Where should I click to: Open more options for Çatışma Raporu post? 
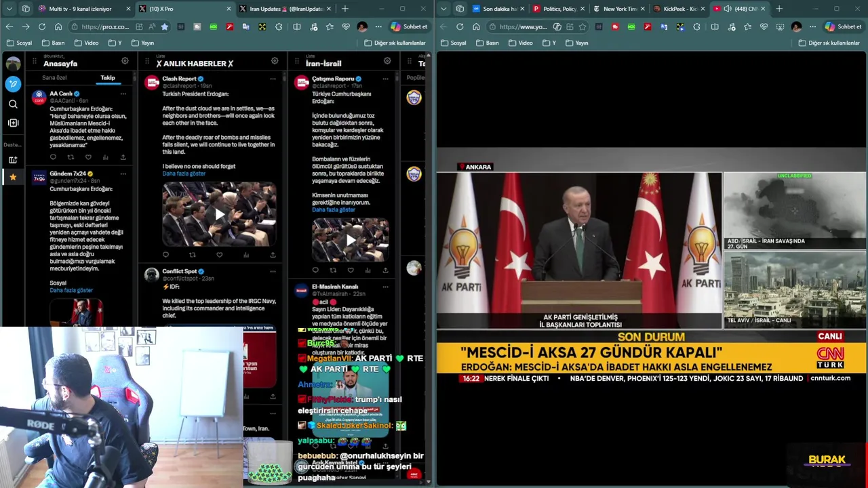point(385,79)
